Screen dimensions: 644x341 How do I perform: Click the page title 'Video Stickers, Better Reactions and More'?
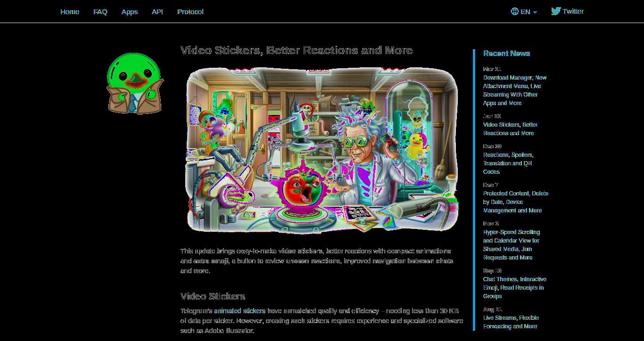(297, 50)
